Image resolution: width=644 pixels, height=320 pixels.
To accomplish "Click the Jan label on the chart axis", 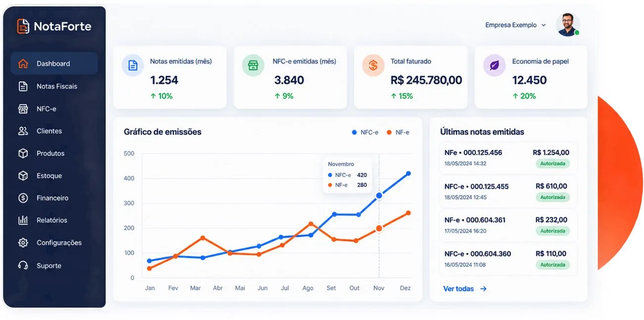I will (x=150, y=288).
